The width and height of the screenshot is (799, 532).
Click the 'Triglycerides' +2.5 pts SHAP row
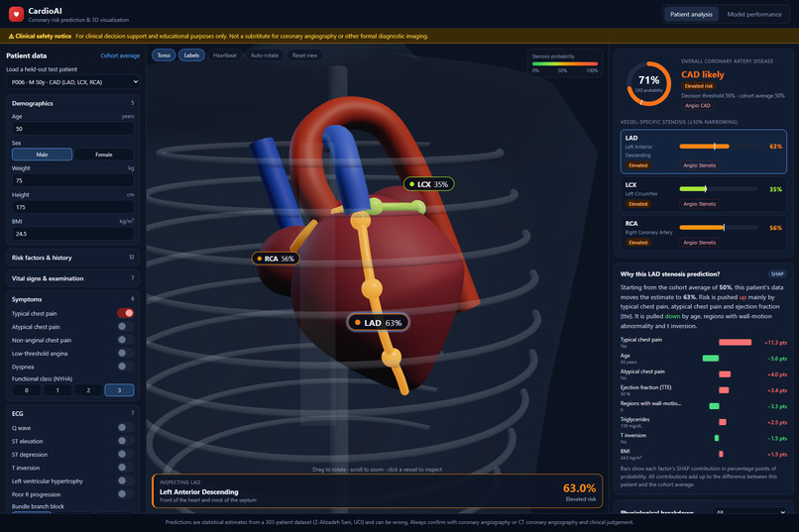(703, 421)
